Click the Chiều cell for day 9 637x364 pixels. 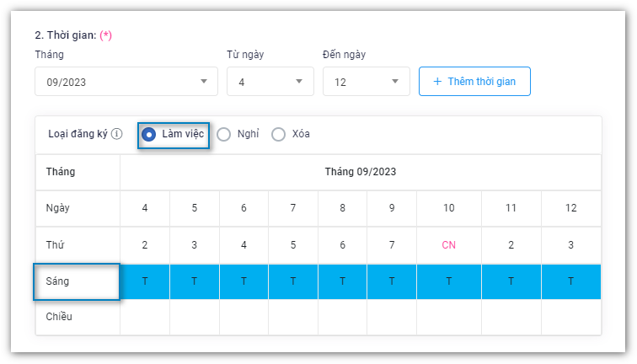(x=393, y=317)
